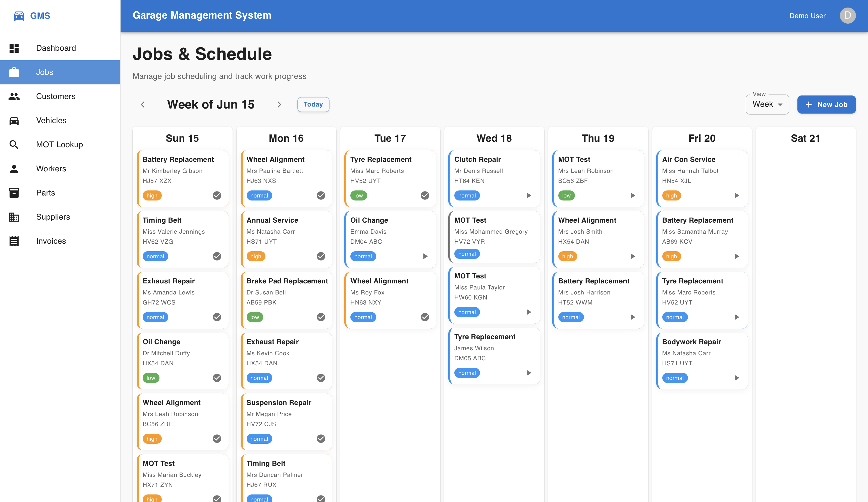The height and width of the screenshot is (502, 868).
Task: Click the Invoices receipt icon
Action: click(x=14, y=241)
